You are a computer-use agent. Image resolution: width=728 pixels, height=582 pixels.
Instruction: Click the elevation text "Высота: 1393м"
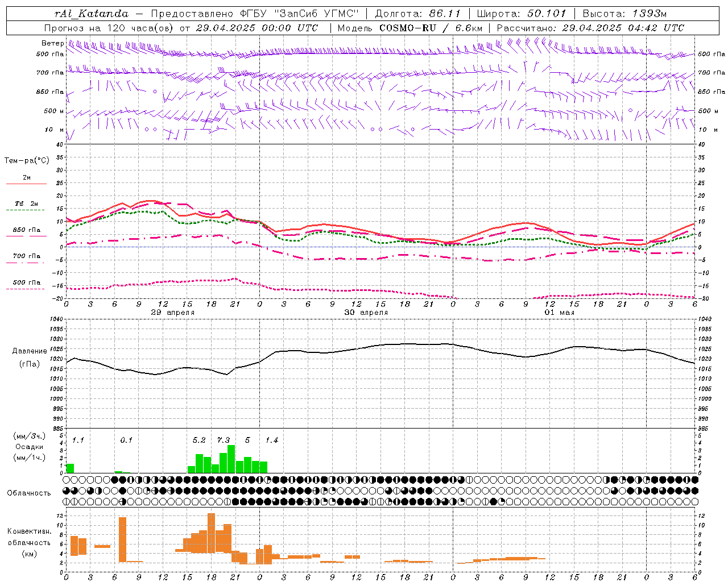(x=624, y=14)
